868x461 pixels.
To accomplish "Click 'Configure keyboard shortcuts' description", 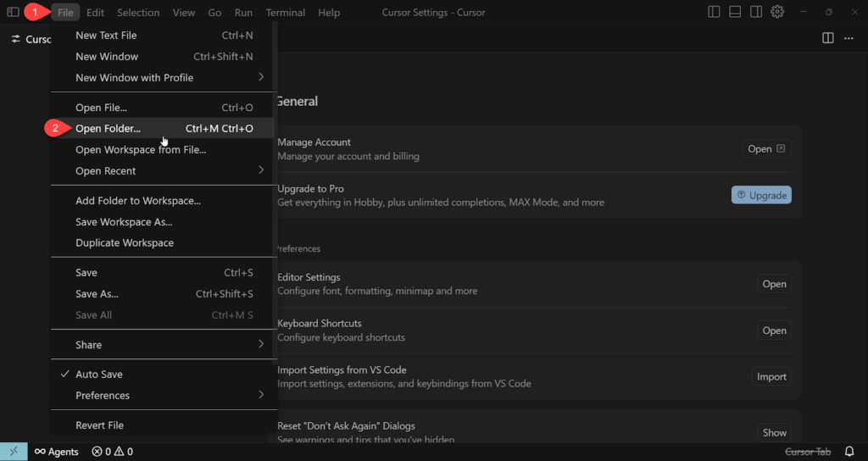I will 341,337.
